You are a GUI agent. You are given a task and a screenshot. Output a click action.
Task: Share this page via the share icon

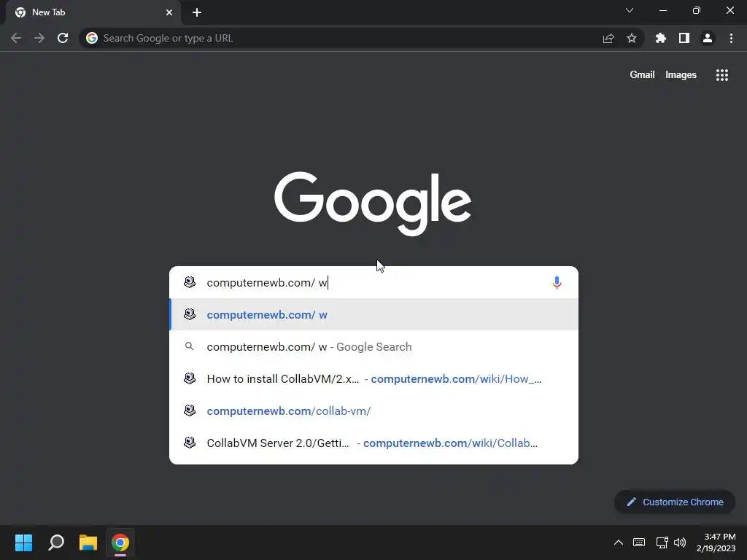click(608, 38)
